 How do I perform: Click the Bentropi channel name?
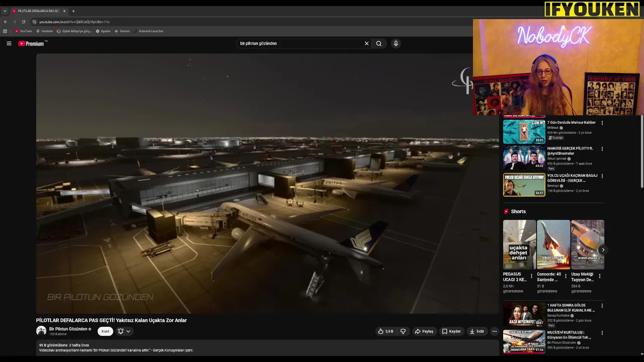coord(553,186)
